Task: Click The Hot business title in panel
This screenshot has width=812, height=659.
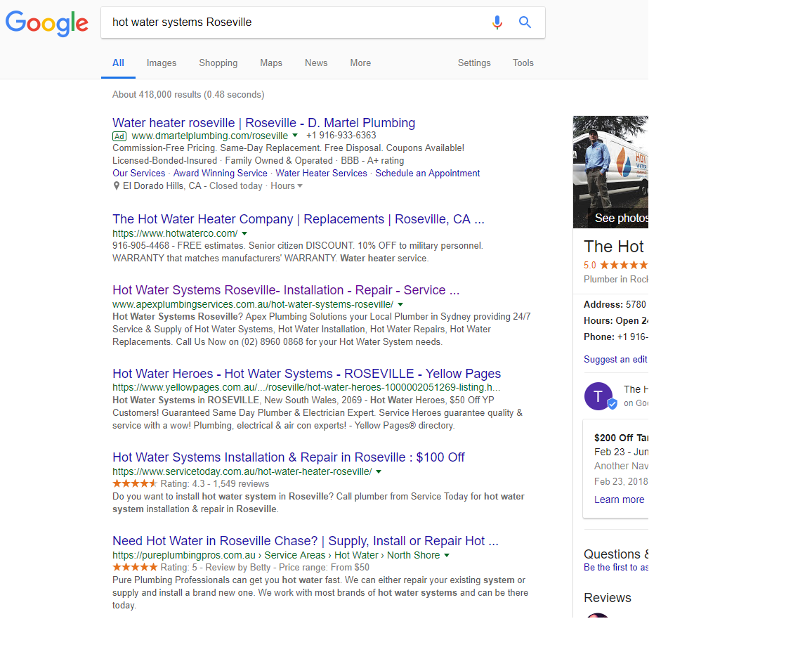Action: (x=614, y=246)
